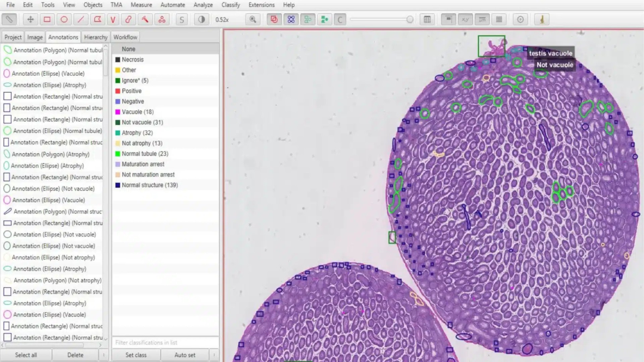Adjust the overlay opacity slider
The height and width of the screenshot is (362, 644).
382,19
